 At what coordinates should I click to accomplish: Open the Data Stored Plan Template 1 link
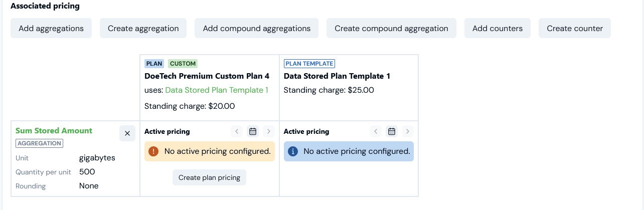pos(217,90)
